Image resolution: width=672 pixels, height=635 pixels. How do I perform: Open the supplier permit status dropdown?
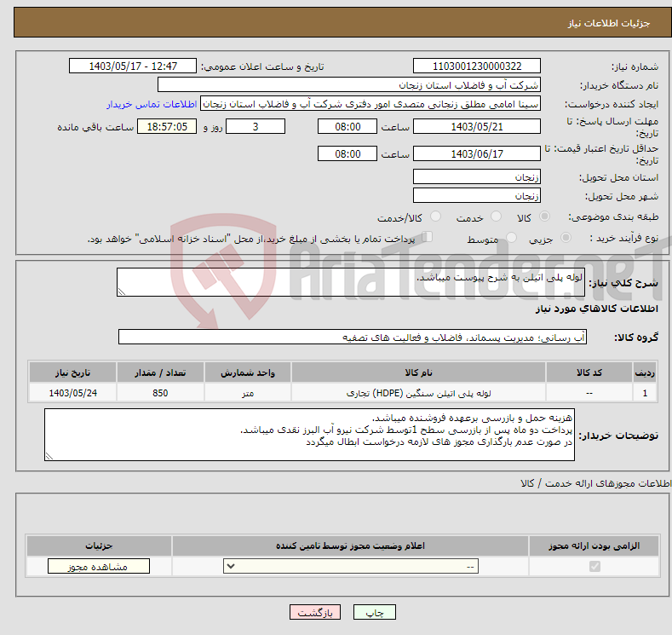pos(351,567)
